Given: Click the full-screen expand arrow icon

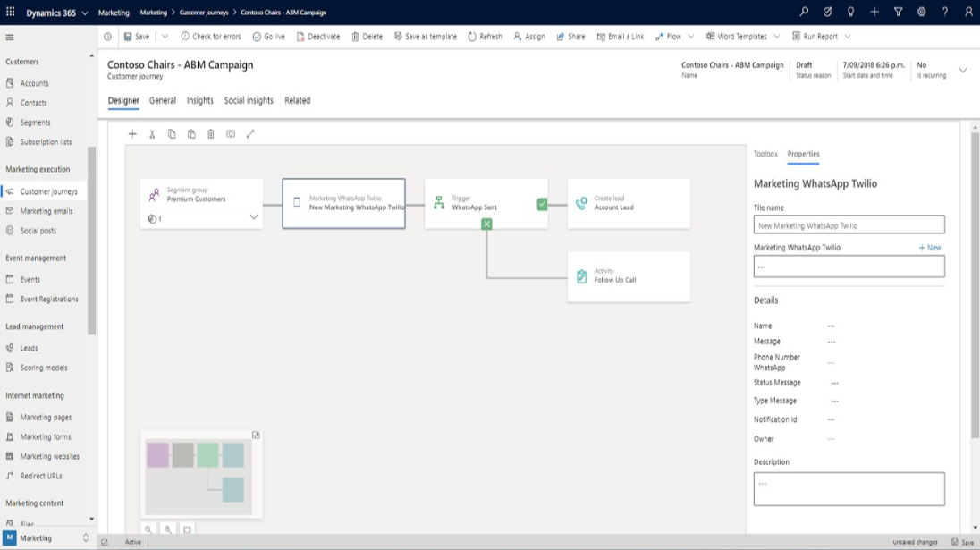Looking at the screenshot, I should [250, 134].
